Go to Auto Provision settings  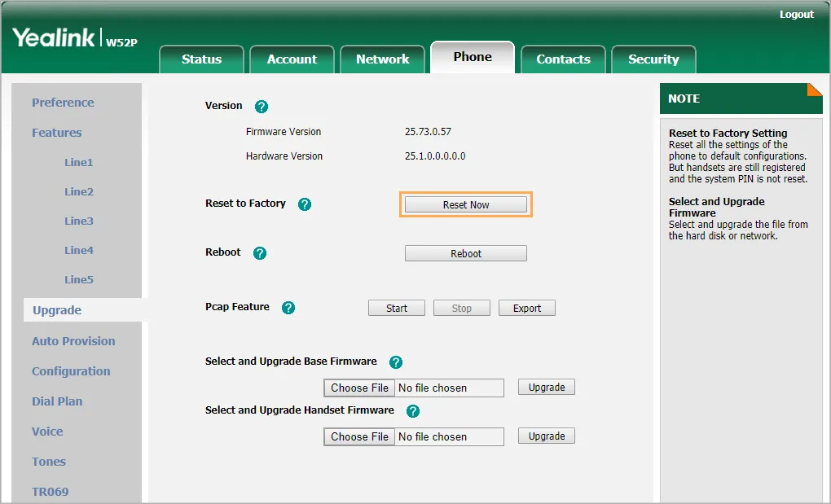pos(73,341)
